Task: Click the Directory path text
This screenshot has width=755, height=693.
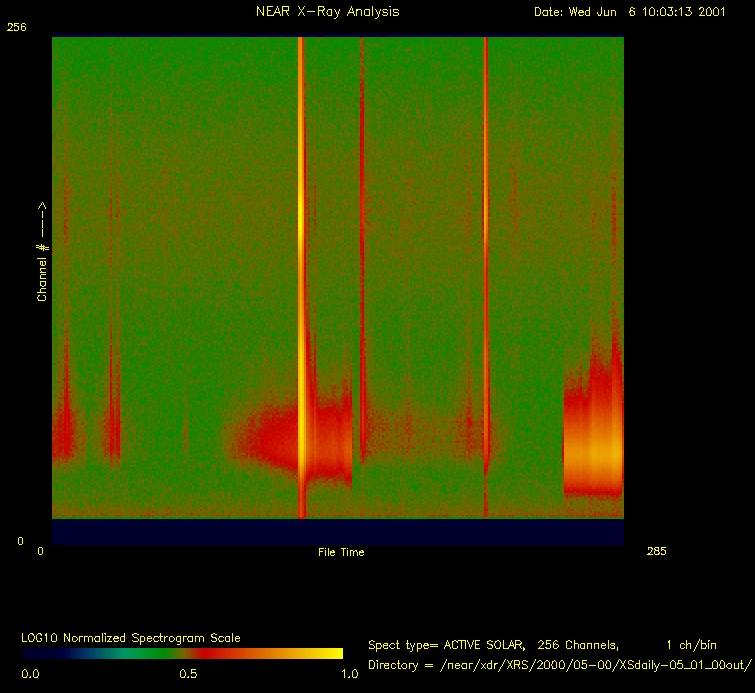Action: [558, 664]
